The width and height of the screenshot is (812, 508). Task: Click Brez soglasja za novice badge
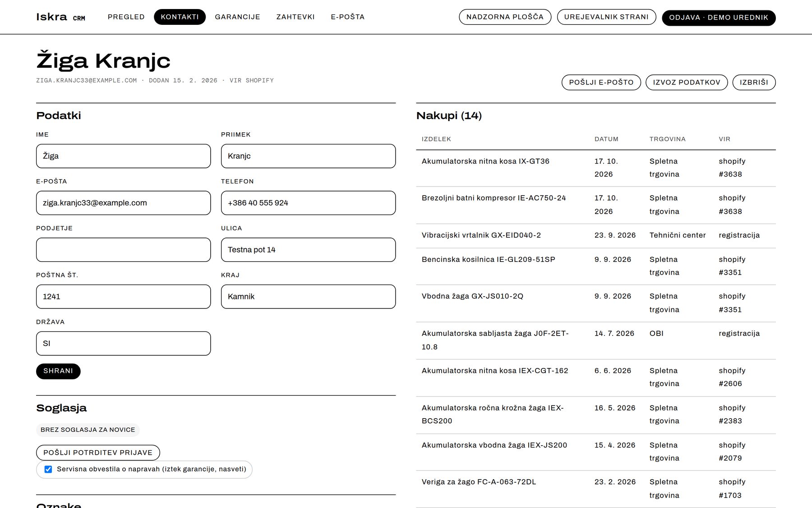[x=88, y=430]
